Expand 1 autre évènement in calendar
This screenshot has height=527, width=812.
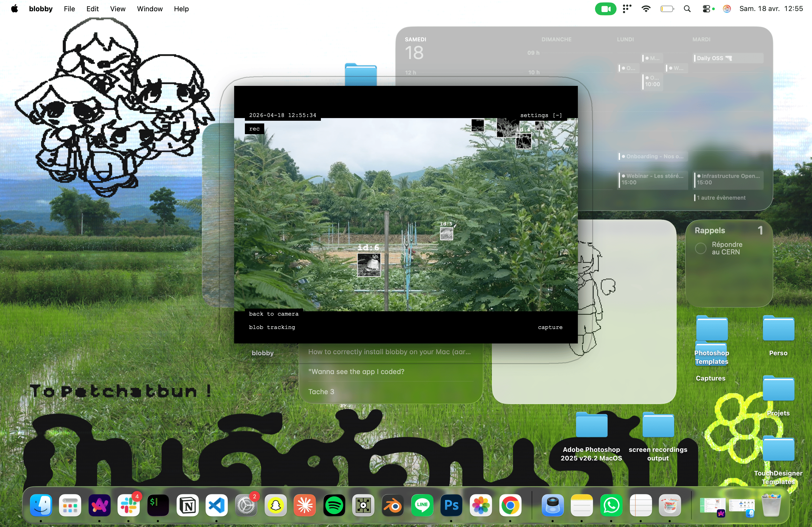(721, 198)
